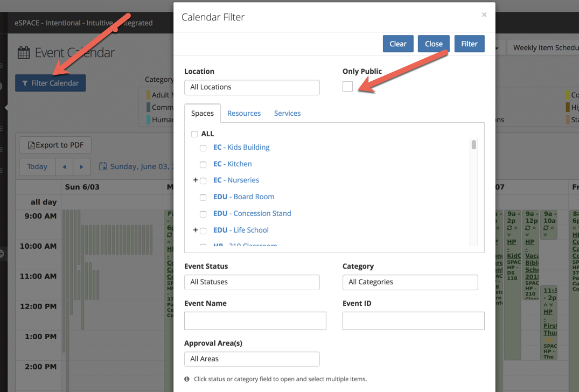The image size is (579, 392).
Task: Expand EDU - Life School with the plus icon
Action: tap(196, 229)
